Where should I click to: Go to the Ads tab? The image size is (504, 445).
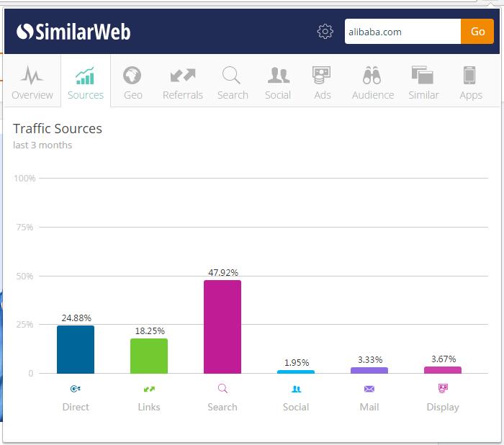pyautogui.click(x=322, y=82)
